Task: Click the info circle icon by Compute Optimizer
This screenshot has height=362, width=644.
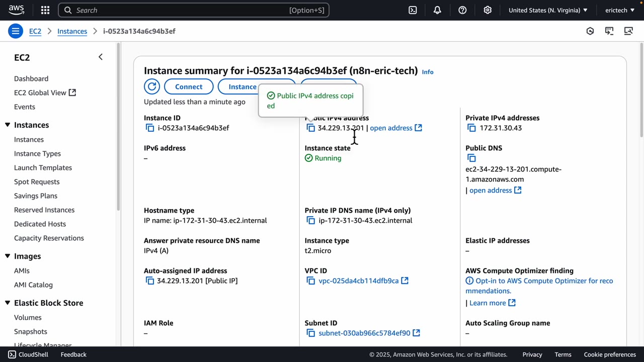Action: 469,281
